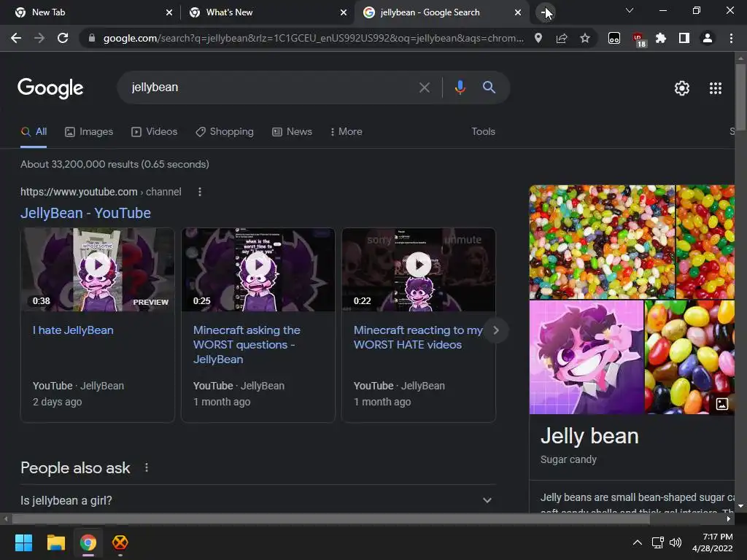Viewport: 747px width, 560px height.
Task: Open the Google apps grid
Action: coord(716,88)
